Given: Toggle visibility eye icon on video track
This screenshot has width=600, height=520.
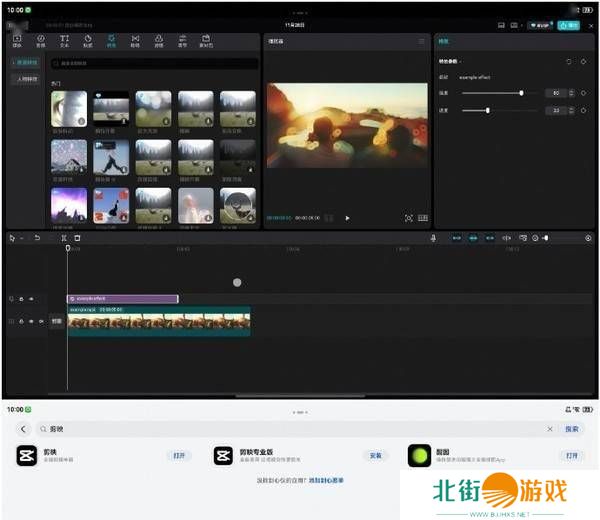Looking at the screenshot, I should pyautogui.click(x=31, y=321).
